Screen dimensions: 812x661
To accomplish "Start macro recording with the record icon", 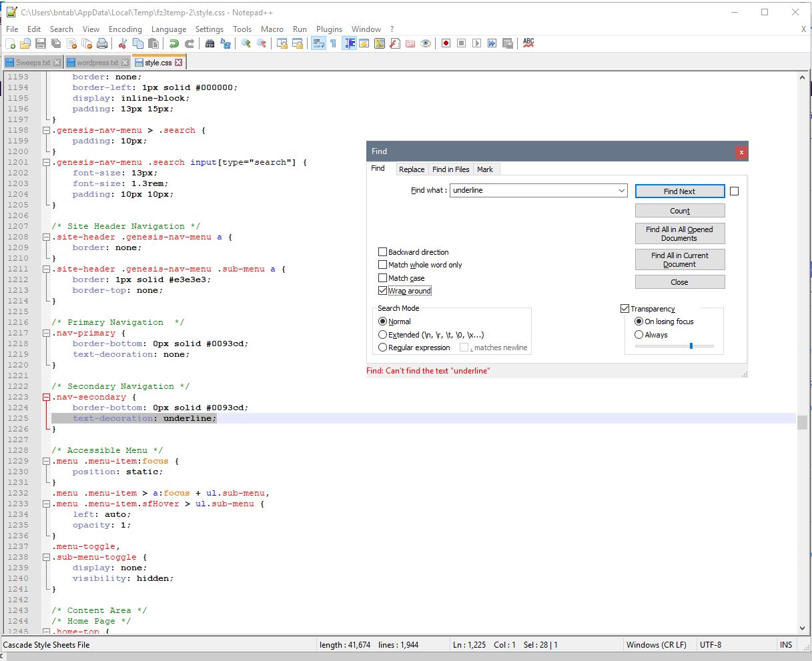I will [446, 43].
